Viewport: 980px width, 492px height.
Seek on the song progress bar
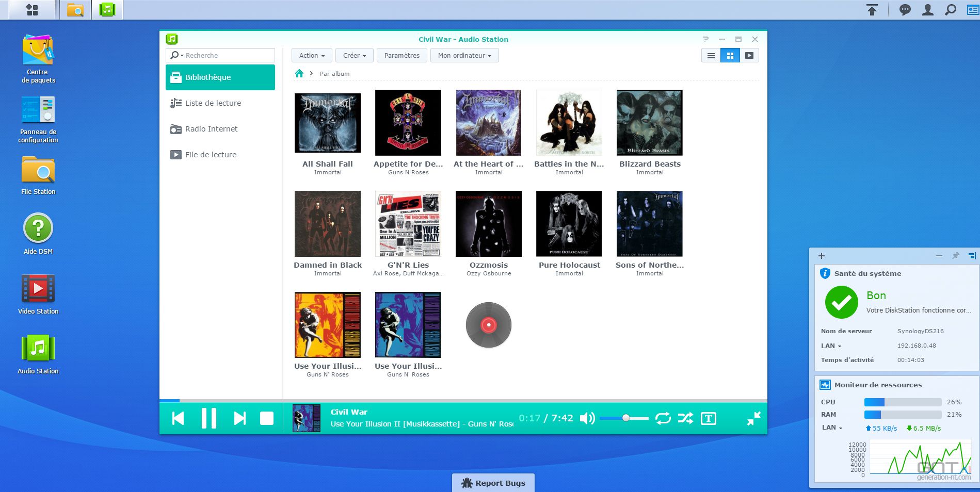pyautogui.click(x=463, y=401)
